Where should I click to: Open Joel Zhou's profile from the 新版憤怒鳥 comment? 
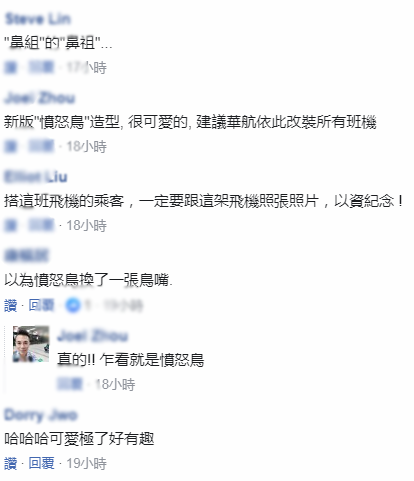40,98
